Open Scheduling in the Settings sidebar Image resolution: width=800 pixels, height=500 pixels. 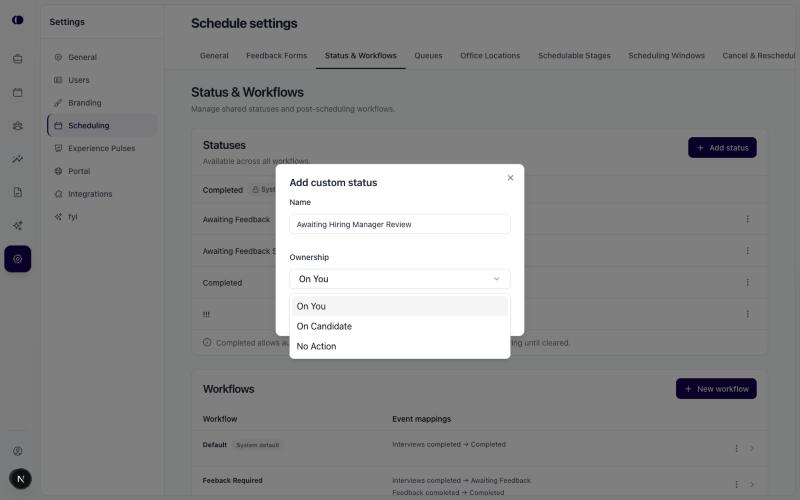coord(102,126)
